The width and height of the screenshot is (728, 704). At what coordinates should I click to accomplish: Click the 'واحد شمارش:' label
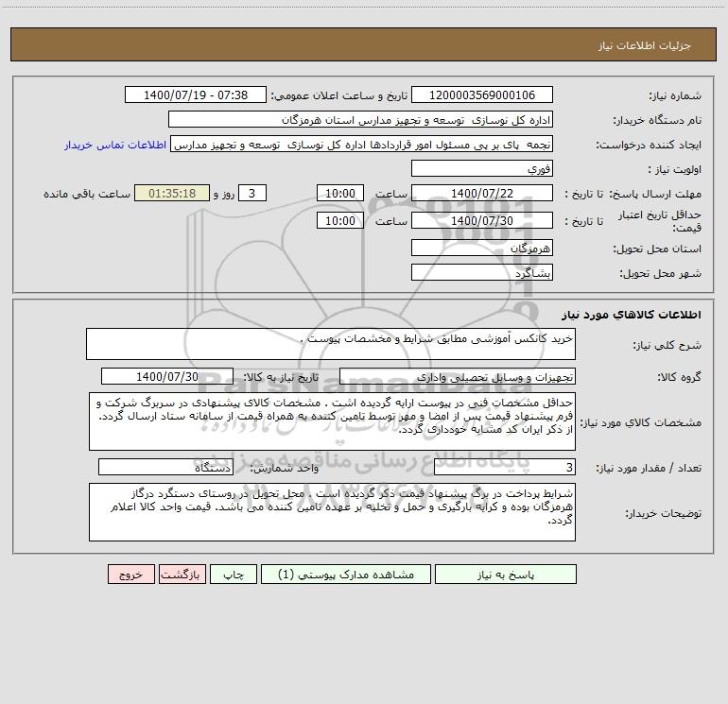coord(285,468)
